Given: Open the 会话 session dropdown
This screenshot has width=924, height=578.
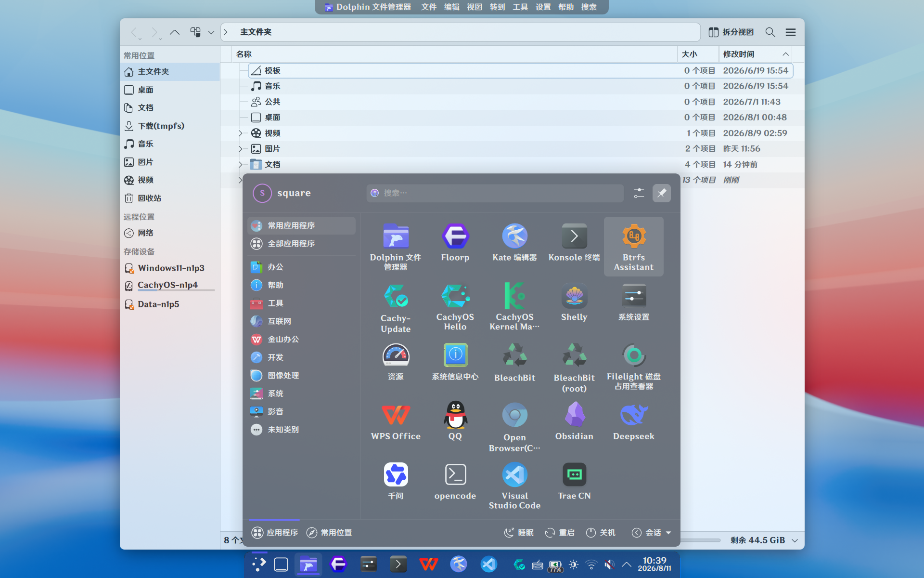Looking at the screenshot, I should [x=652, y=532].
